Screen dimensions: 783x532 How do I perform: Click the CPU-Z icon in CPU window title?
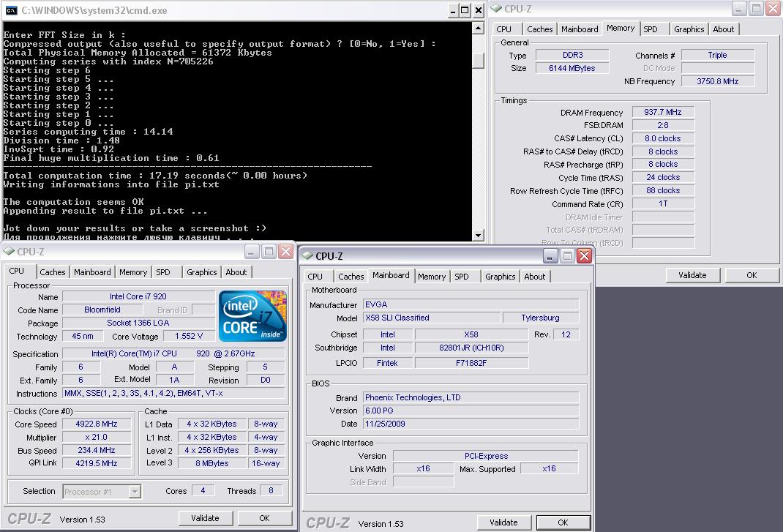tap(9, 251)
